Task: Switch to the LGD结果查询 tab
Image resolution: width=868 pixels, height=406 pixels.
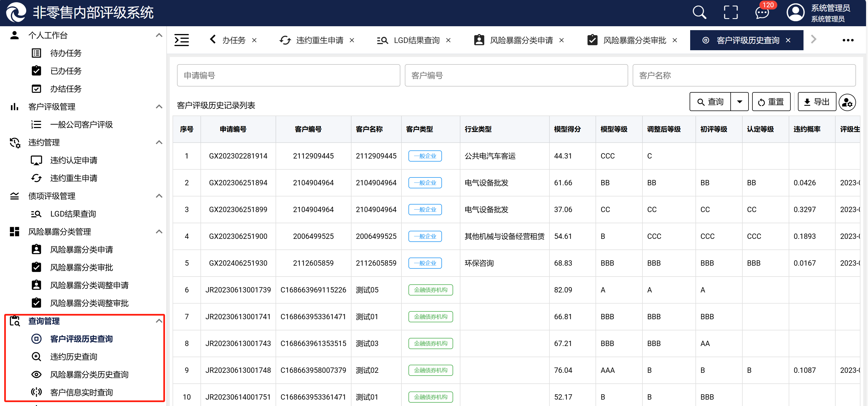Action: (416, 40)
